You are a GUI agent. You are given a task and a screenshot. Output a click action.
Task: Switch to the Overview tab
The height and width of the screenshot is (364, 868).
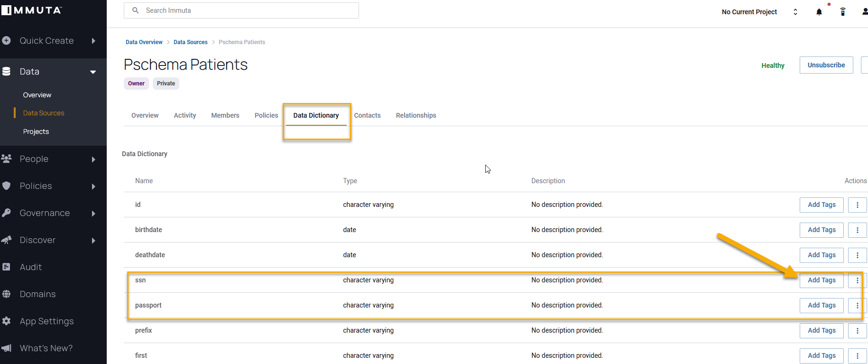pos(145,115)
